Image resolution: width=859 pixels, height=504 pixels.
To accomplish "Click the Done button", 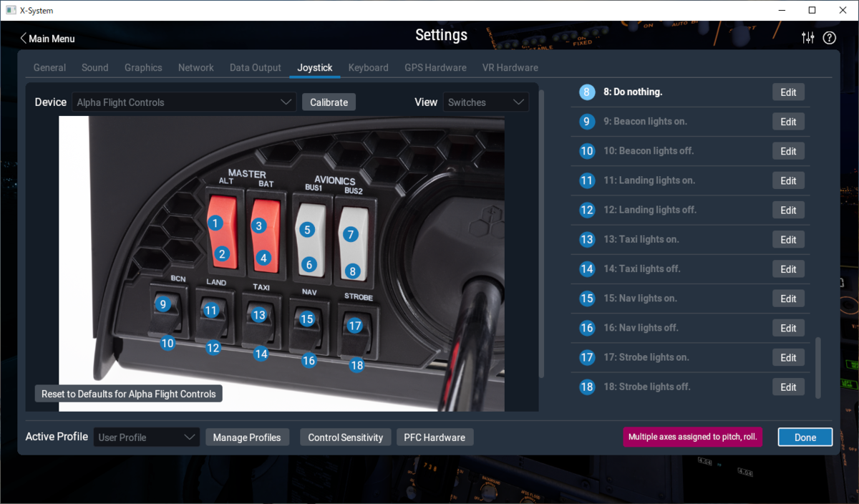I will tap(805, 437).
